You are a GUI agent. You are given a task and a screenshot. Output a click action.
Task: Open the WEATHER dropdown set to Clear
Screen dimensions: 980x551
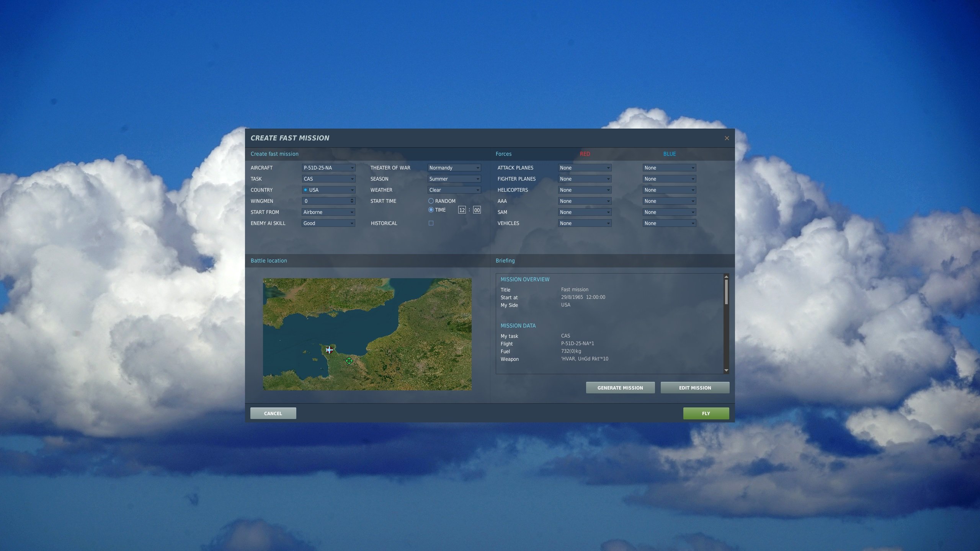(x=454, y=190)
